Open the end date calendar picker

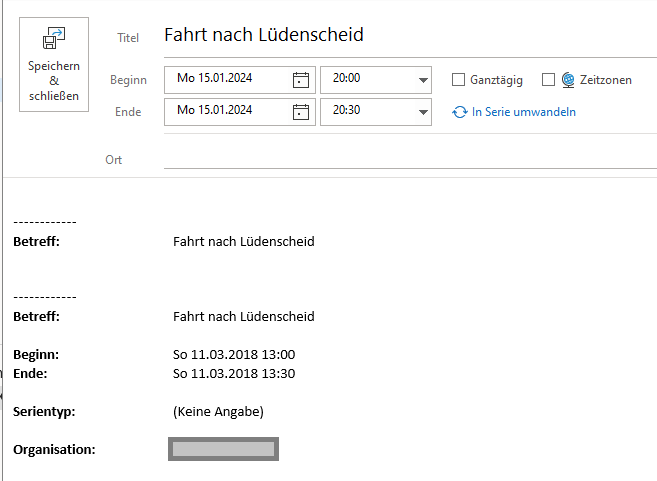click(x=300, y=111)
